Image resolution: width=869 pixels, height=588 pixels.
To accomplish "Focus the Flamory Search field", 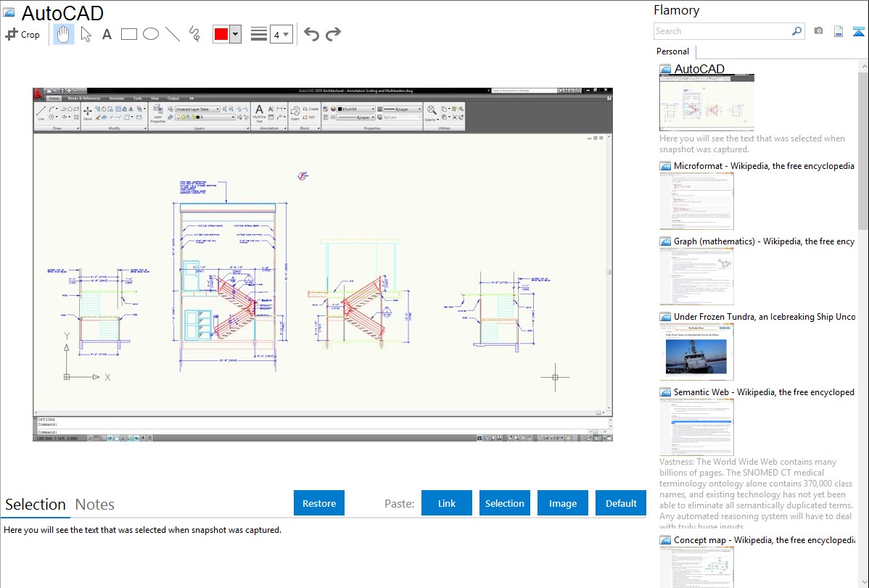I will coord(722,31).
